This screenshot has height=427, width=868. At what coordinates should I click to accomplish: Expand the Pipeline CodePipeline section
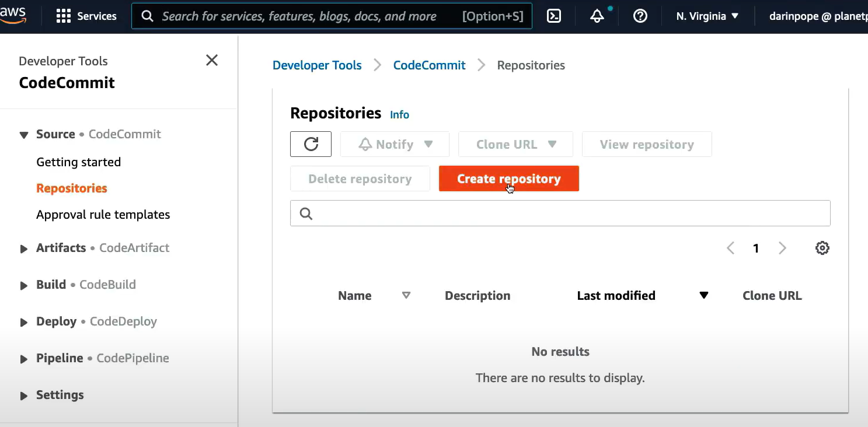coord(23,359)
